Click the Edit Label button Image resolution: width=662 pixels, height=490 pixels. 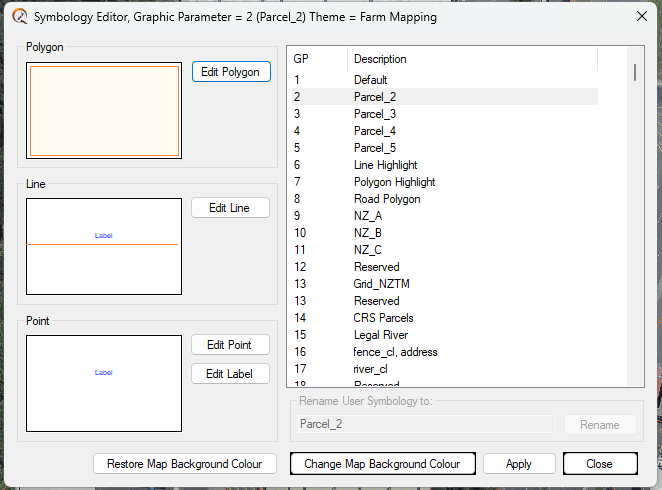pyautogui.click(x=230, y=374)
